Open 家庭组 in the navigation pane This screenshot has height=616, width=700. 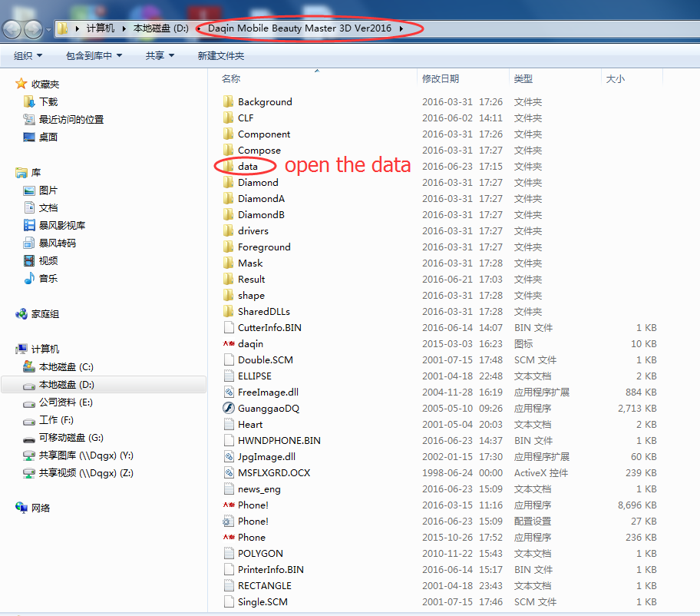(x=45, y=314)
